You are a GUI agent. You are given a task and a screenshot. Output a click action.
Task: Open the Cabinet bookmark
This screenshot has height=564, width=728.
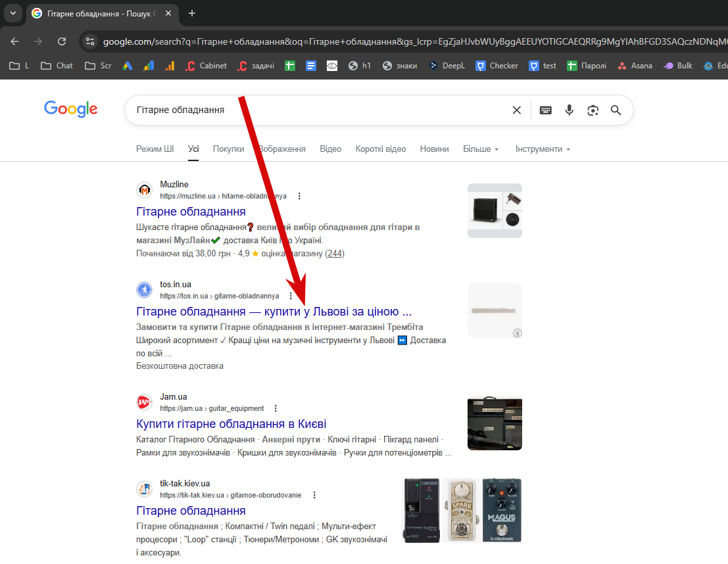click(x=206, y=66)
